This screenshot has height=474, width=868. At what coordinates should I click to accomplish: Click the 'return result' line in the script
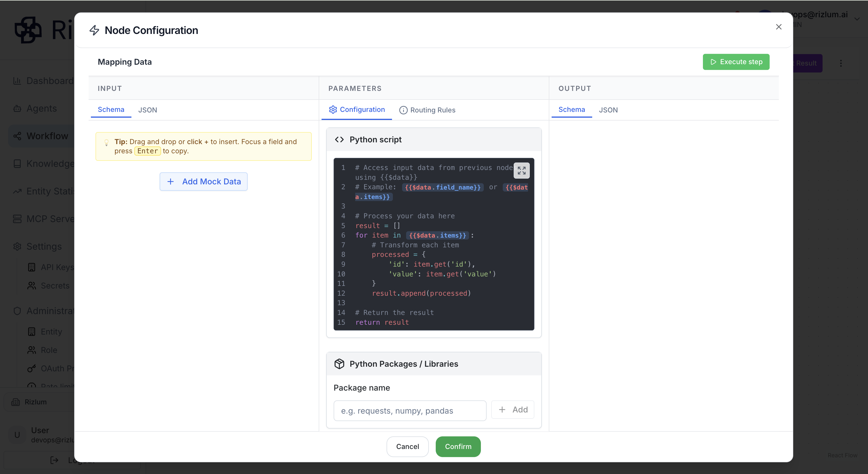click(x=382, y=322)
